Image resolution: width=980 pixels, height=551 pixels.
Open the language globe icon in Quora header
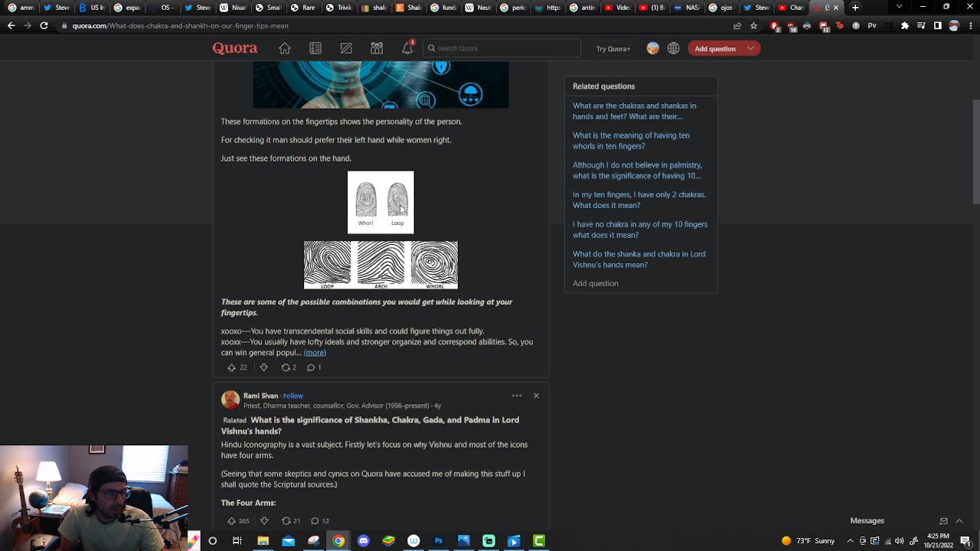[x=674, y=48]
